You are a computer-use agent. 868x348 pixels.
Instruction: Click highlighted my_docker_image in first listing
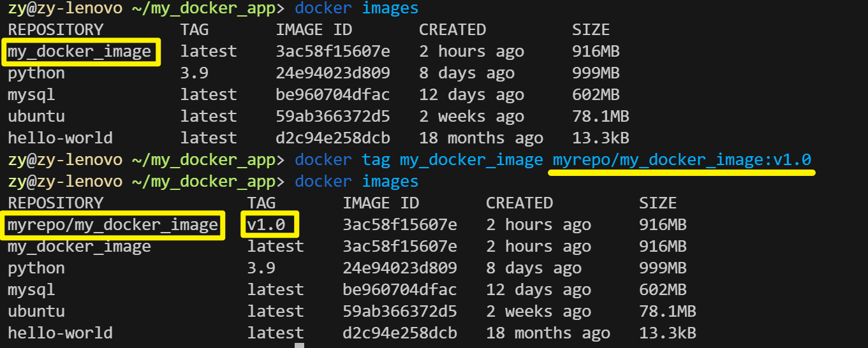click(80, 52)
